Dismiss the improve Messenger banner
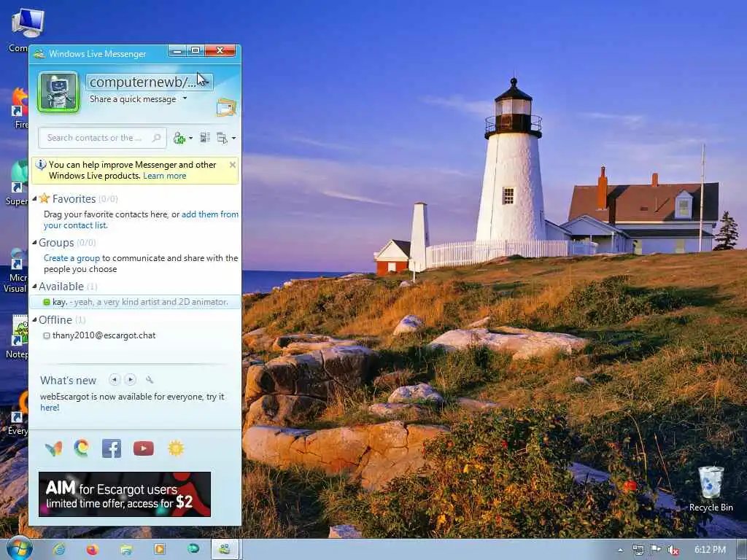This screenshot has width=747, height=560. (233, 165)
